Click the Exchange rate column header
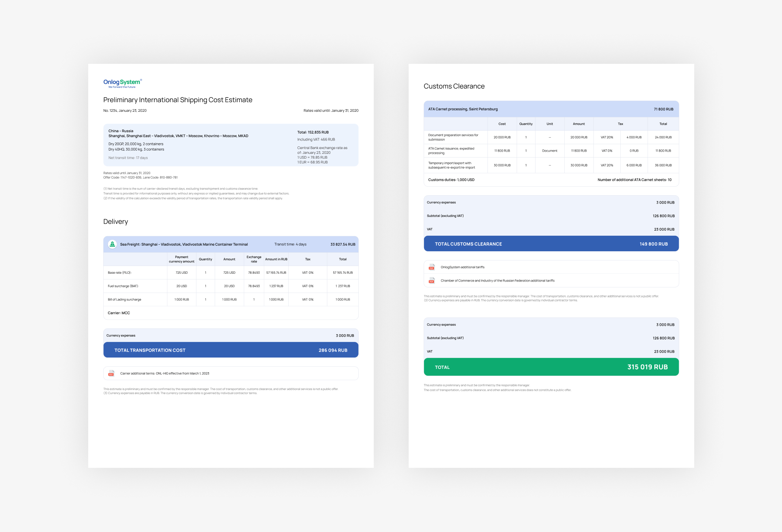 point(254,259)
